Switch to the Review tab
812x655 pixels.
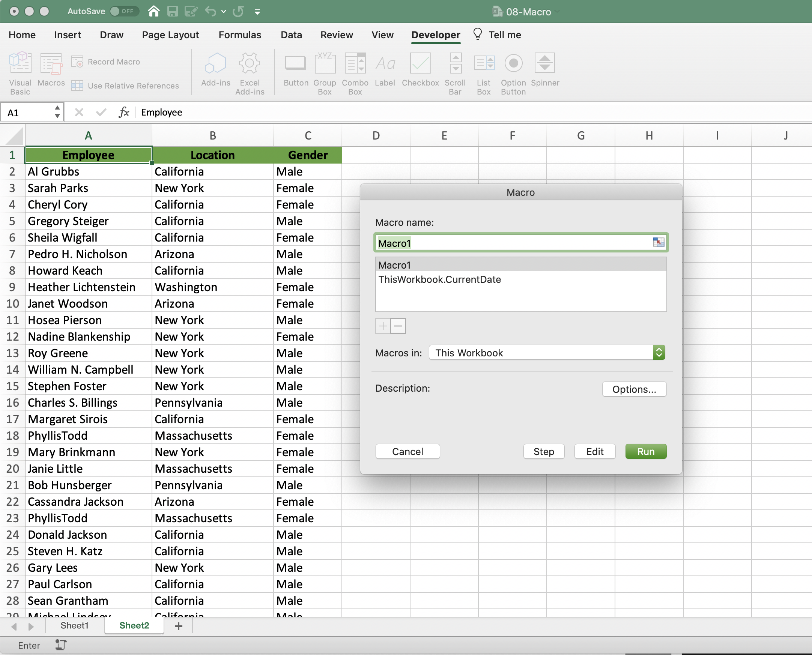pyautogui.click(x=337, y=35)
